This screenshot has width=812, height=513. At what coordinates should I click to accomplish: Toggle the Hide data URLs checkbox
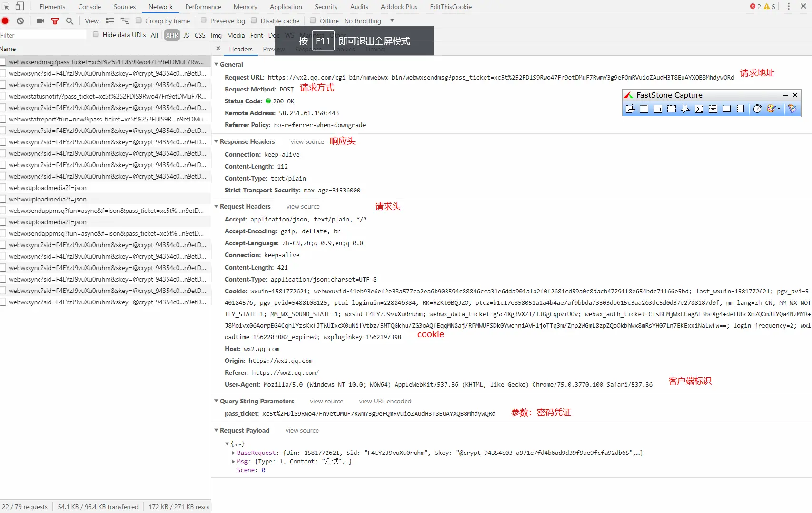pos(96,35)
